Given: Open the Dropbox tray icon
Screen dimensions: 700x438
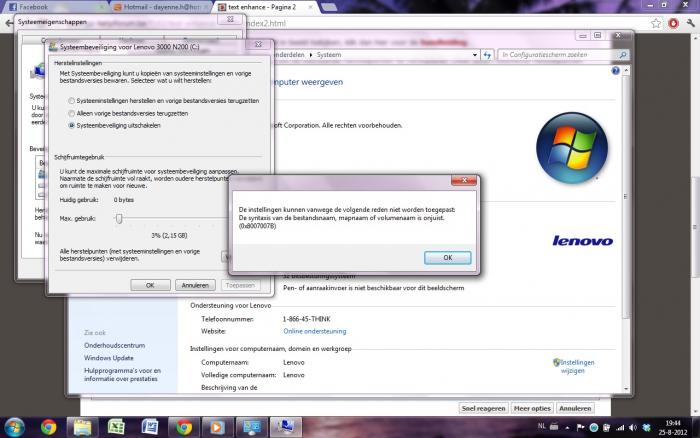Looking at the screenshot, I should [646, 427].
